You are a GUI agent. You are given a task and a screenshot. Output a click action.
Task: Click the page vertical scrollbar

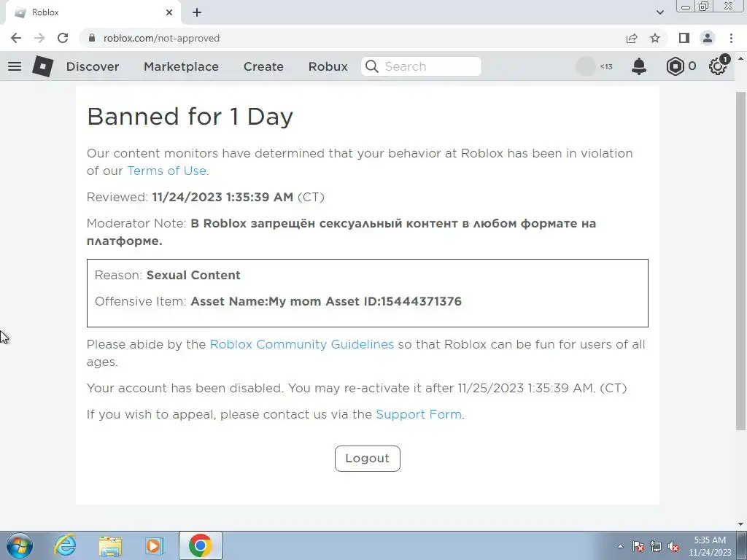(x=740, y=260)
